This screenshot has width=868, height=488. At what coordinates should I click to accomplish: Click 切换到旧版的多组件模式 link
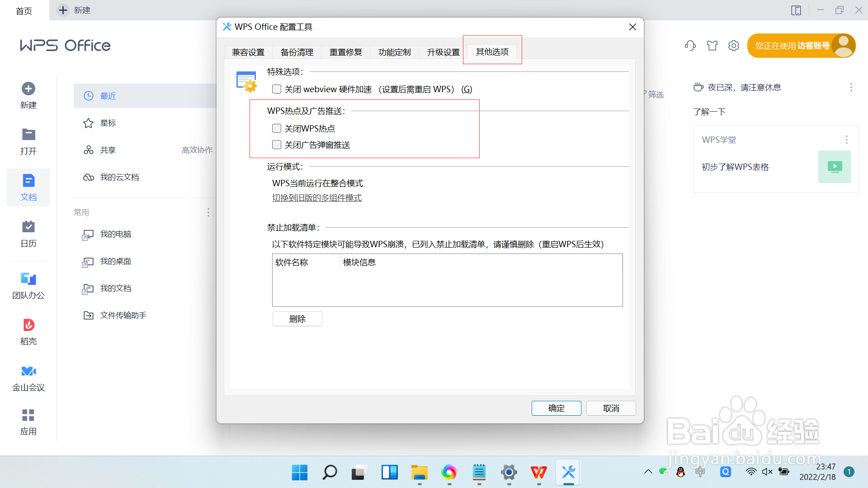[x=317, y=197]
